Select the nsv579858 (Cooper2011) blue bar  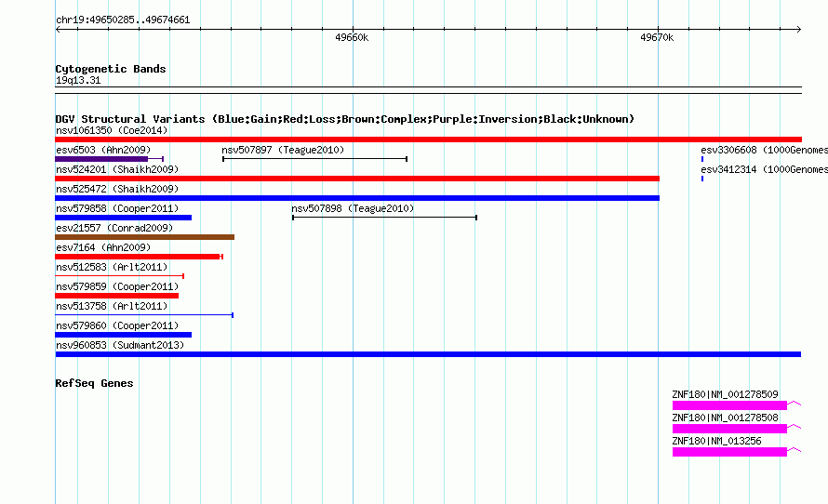[123, 218]
